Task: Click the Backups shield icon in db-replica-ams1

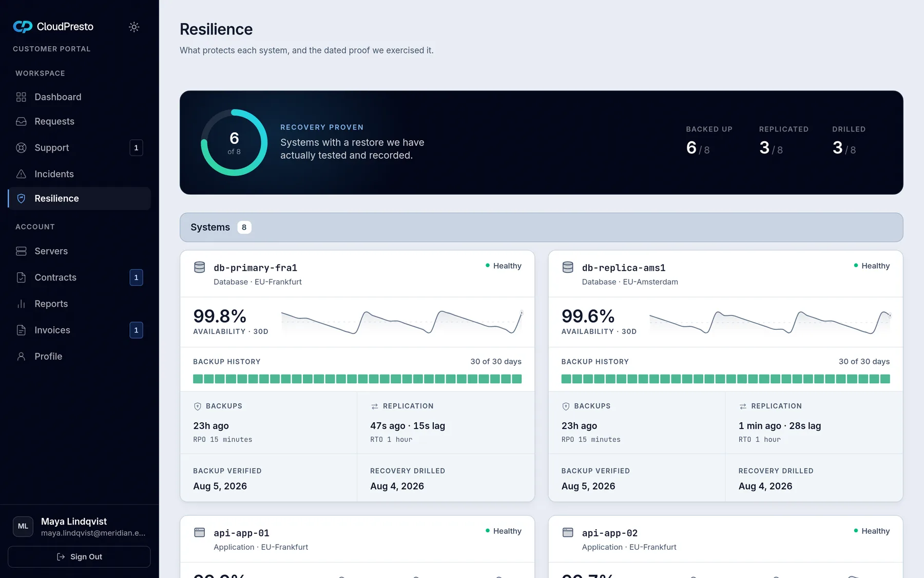Action: [x=566, y=406]
